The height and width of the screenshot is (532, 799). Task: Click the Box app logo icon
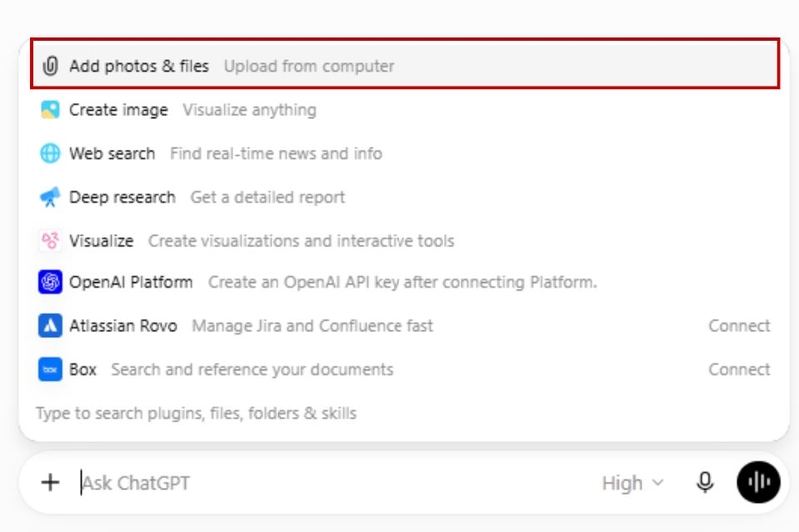coord(50,369)
